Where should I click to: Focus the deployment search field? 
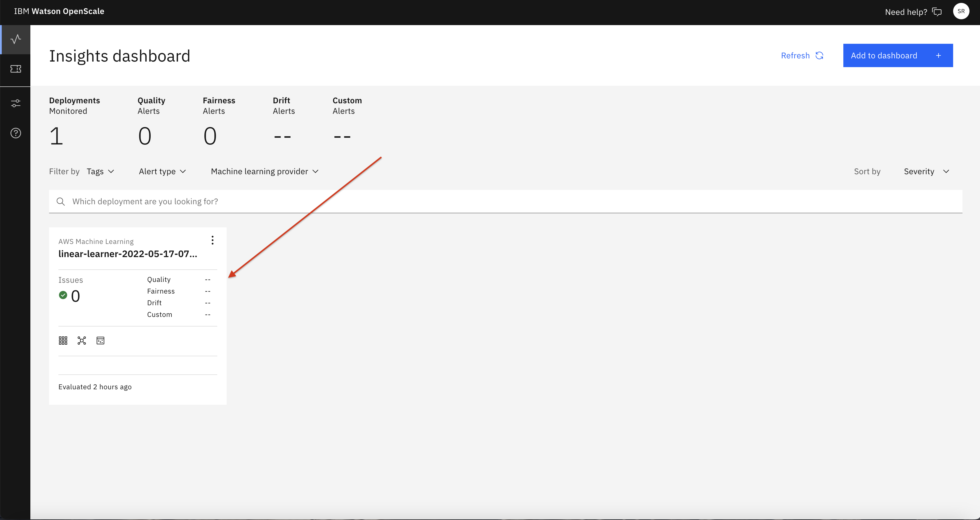[x=505, y=201]
